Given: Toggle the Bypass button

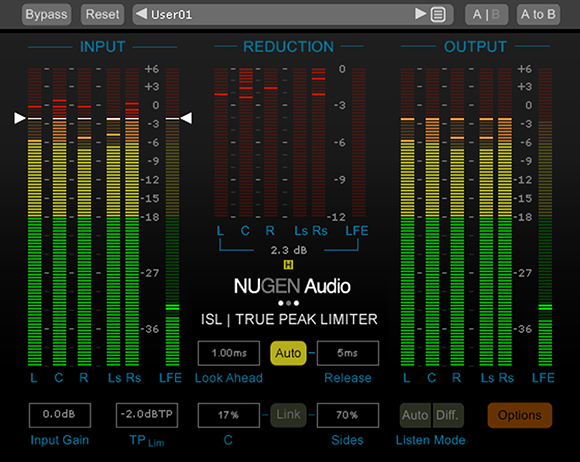Looking at the screenshot, I should point(46,14).
